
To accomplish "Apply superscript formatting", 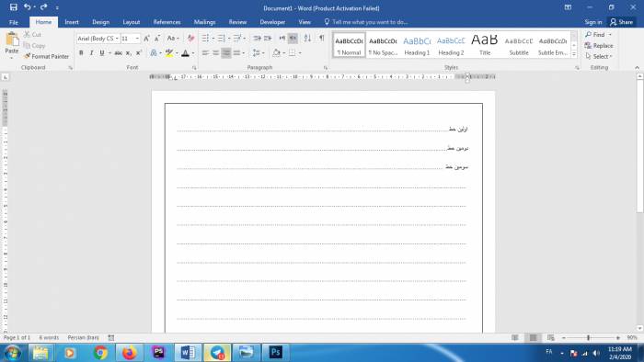I will pyautogui.click(x=139, y=53).
